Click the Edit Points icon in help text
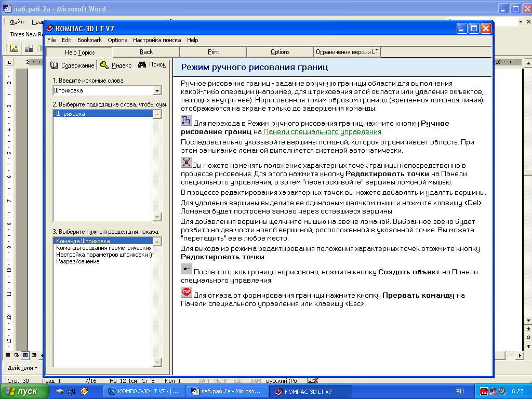Viewport: 532px width, 399px height. [x=187, y=163]
